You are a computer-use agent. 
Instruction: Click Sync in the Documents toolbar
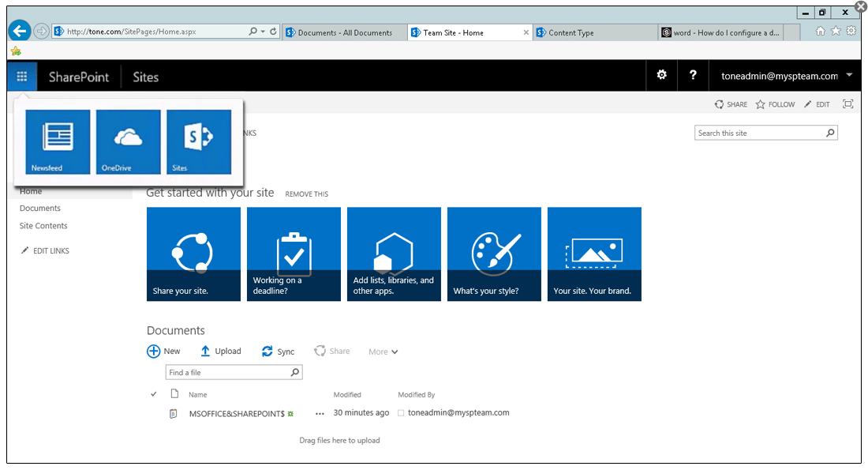pos(278,352)
